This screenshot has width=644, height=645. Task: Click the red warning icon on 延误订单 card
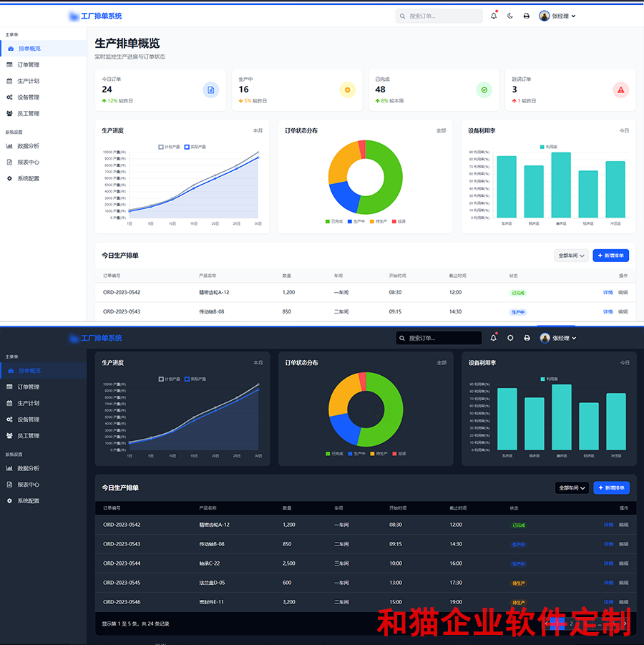coord(620,90)
